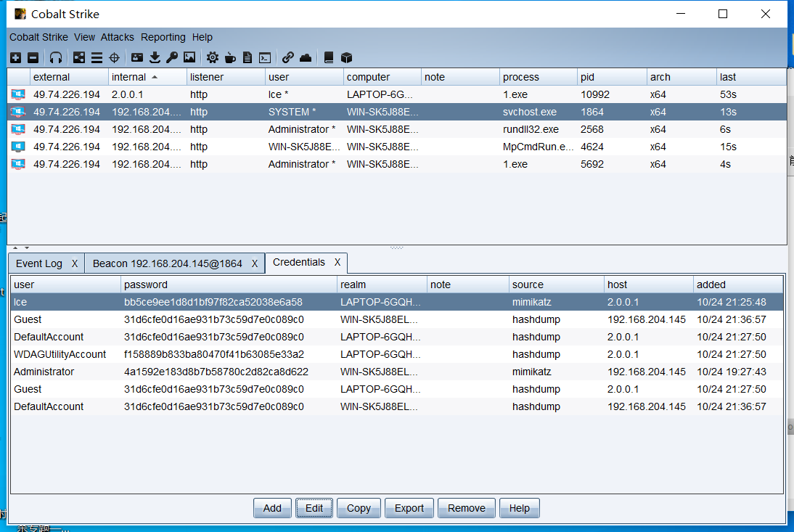
Task: Close the Credentials tab with X
Action: click(337, 262)
